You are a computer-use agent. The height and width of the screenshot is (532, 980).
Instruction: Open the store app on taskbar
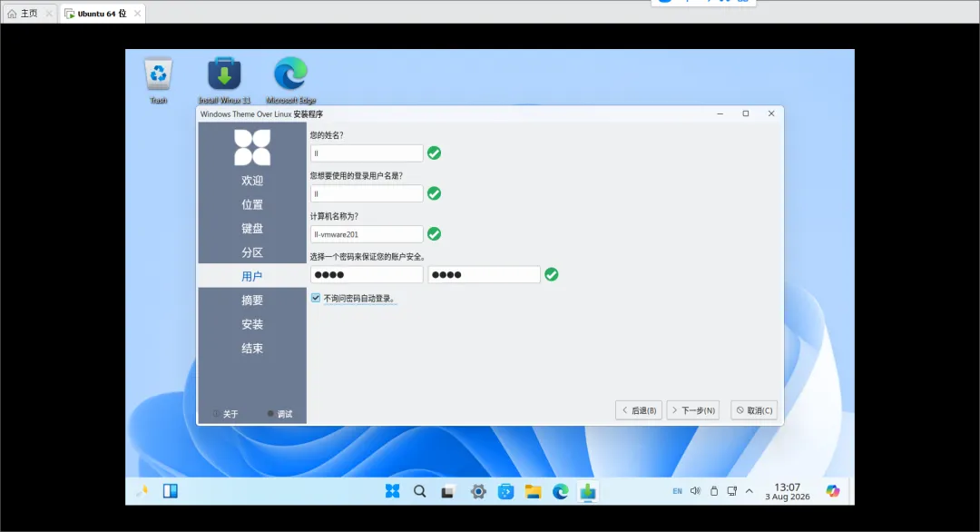coord(505,492)
